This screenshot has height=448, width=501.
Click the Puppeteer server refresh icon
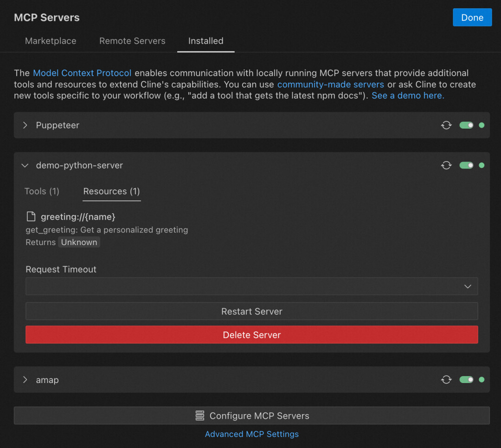coord(446,125)
